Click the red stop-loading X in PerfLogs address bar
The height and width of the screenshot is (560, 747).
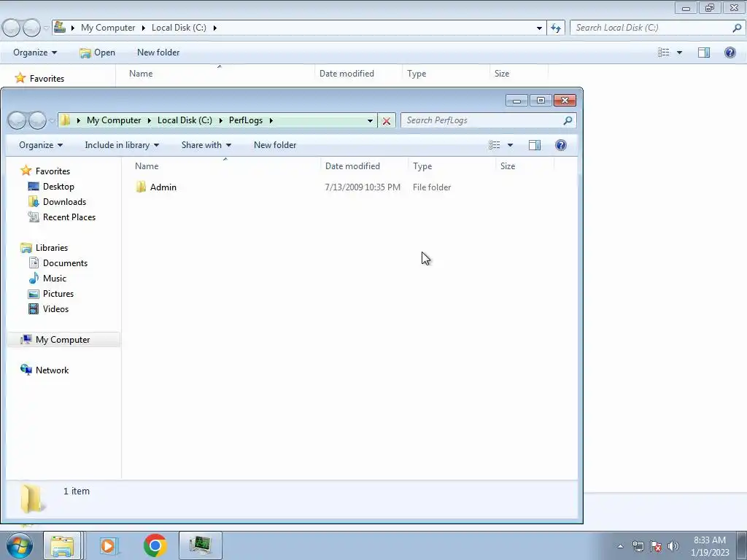[x=387, y=120]
